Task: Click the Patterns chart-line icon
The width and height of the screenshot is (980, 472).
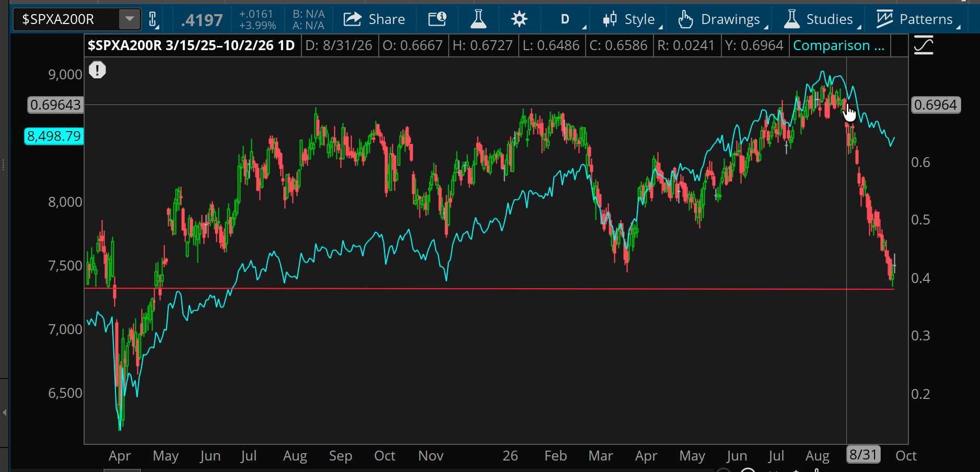Action: tap(884, 19)
